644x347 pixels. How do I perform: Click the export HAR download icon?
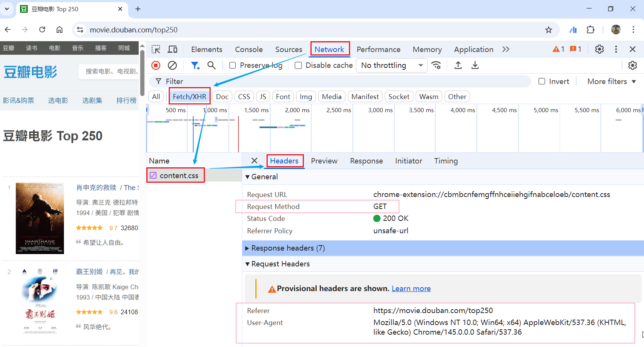coord(475,66)
